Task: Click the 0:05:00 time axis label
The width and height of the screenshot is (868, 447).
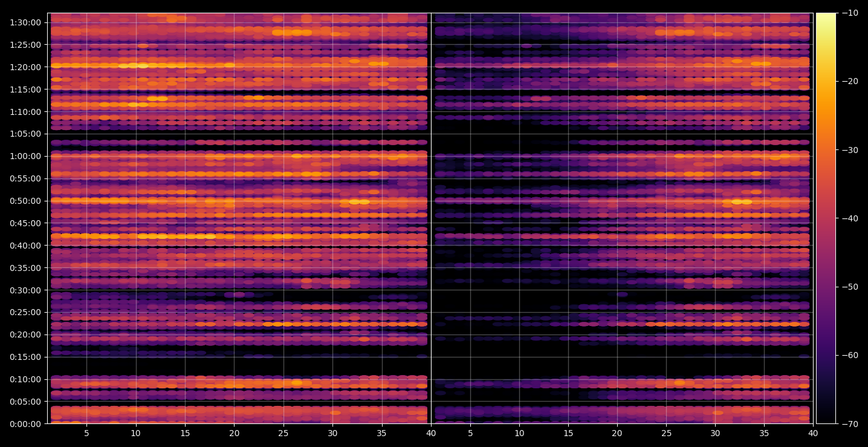Action: tap(25, 402)
